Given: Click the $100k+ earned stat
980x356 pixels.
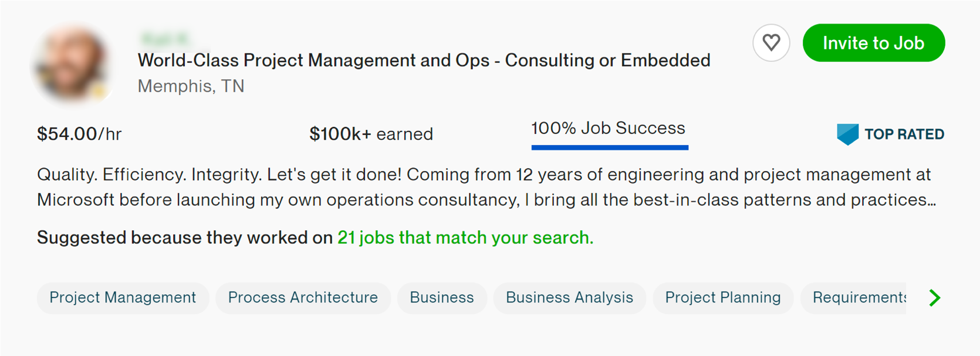Looking at the screenshot, I should click(x=371, y=133).
